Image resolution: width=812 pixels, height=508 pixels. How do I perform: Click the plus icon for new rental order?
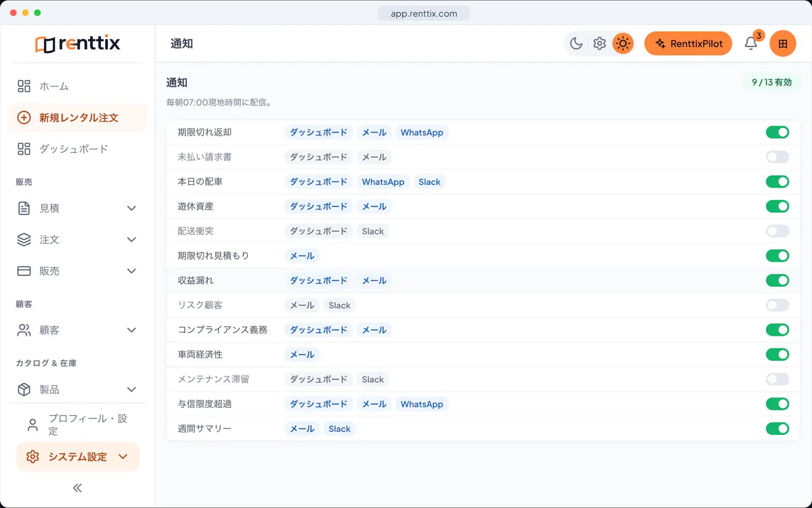pyautogui.click(x=24, y=118)
